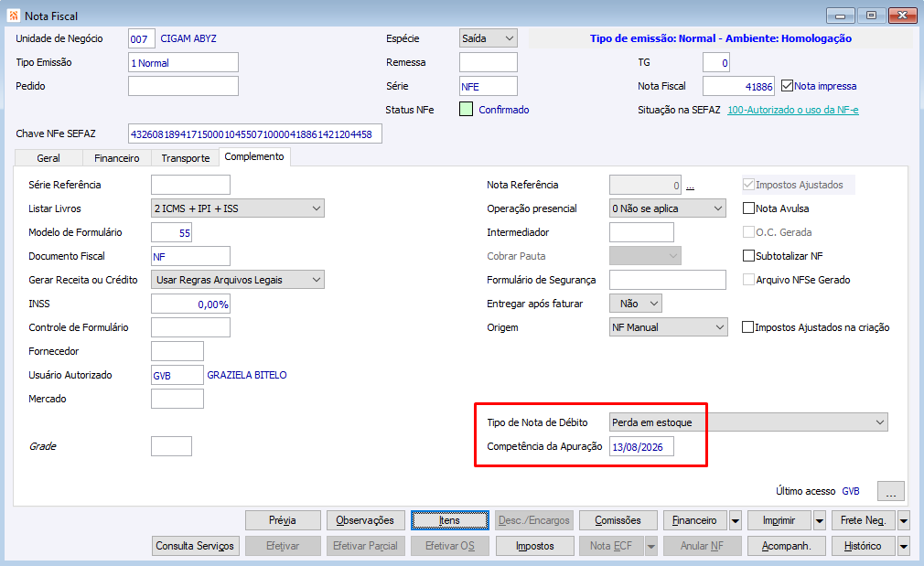This screenshot has width=924, height=566.
Task: Switch to the Financeiro tab
Action: coord(117,158)
